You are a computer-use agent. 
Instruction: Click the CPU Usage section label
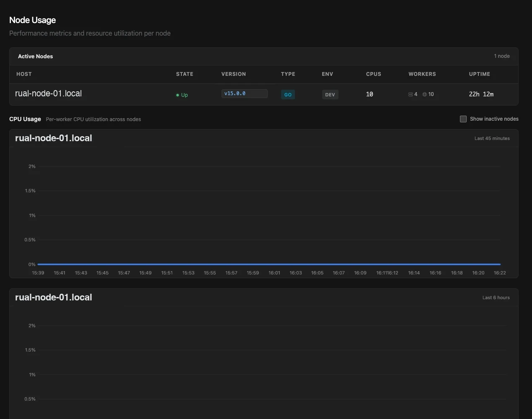[x=25, y=119]
